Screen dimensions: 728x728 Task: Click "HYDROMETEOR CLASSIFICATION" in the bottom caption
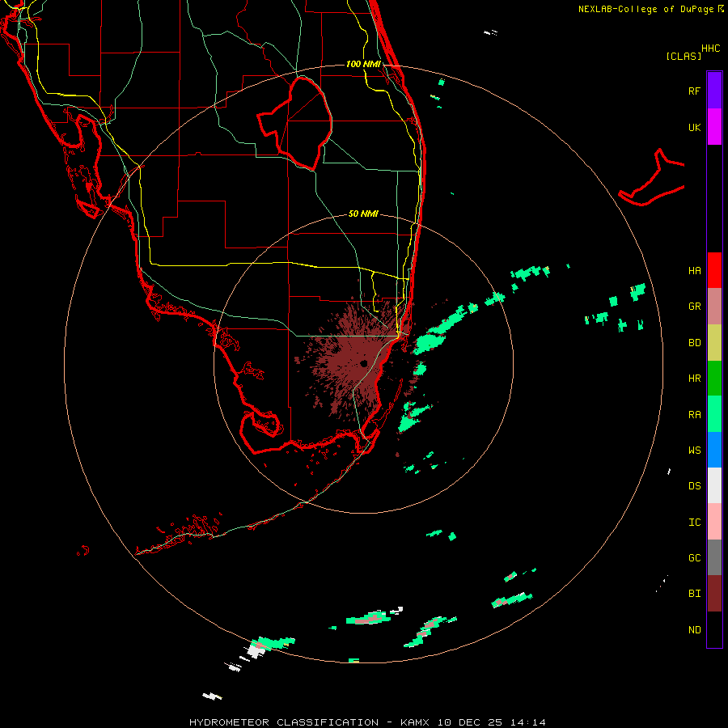(x=284, y=722)
